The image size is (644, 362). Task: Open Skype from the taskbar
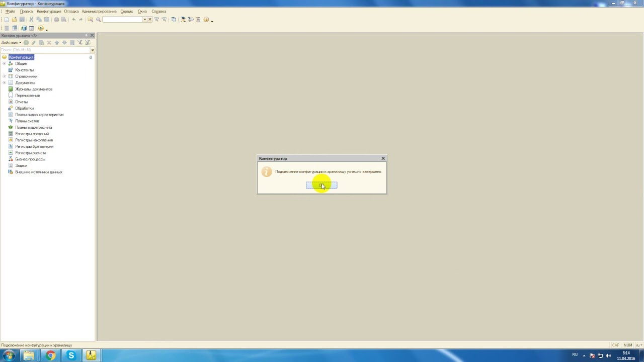tap(71, 355)
